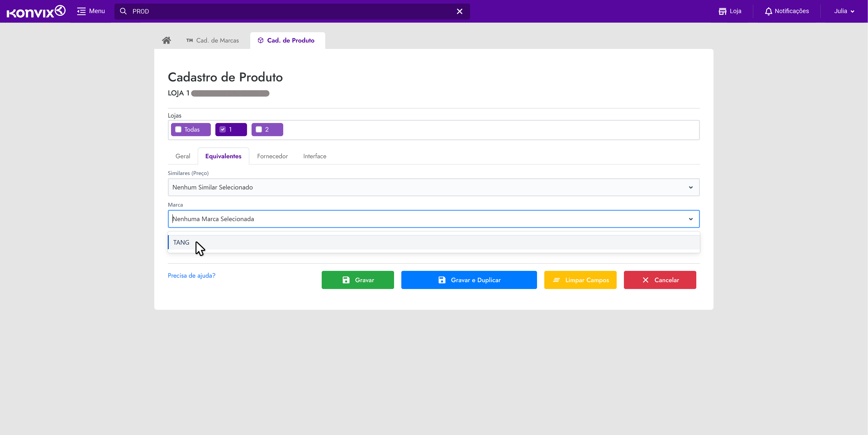This screenshot has height=435, width=868.
Task: Click the Limpar Campos yellow button
Action: click(580, 280)
